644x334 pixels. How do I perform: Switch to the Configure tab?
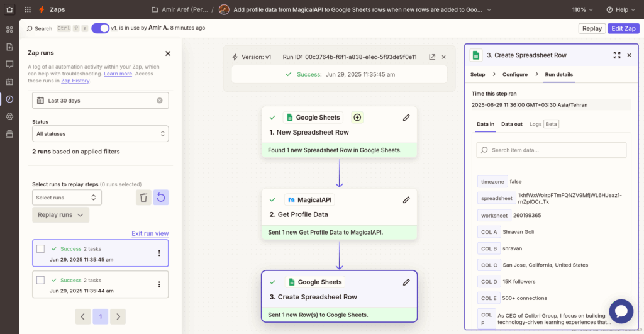pos(515,74)
